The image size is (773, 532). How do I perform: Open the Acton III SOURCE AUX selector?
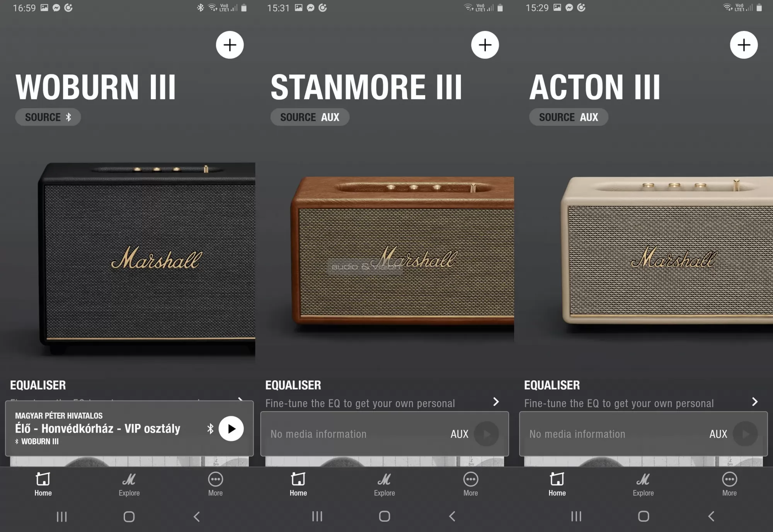coord(569,117)
